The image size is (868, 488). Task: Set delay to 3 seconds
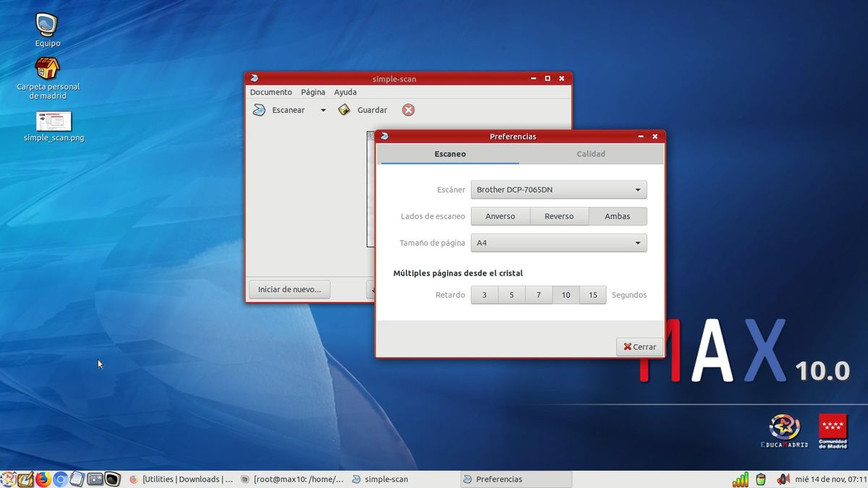coord(485,295)
